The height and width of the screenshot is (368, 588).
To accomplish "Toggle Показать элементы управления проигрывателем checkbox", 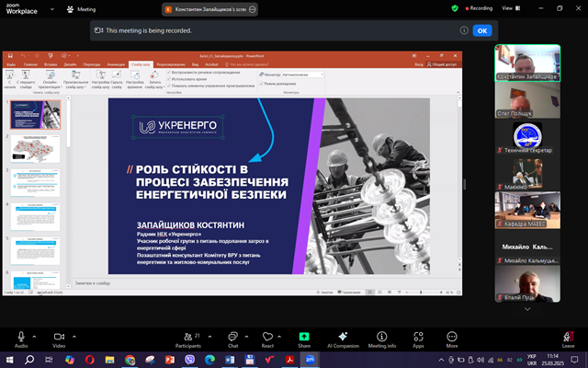I will 169,86.
